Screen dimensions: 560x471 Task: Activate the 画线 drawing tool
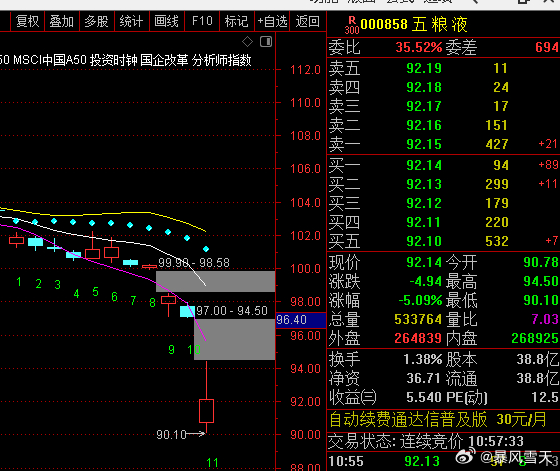point(166,21)
